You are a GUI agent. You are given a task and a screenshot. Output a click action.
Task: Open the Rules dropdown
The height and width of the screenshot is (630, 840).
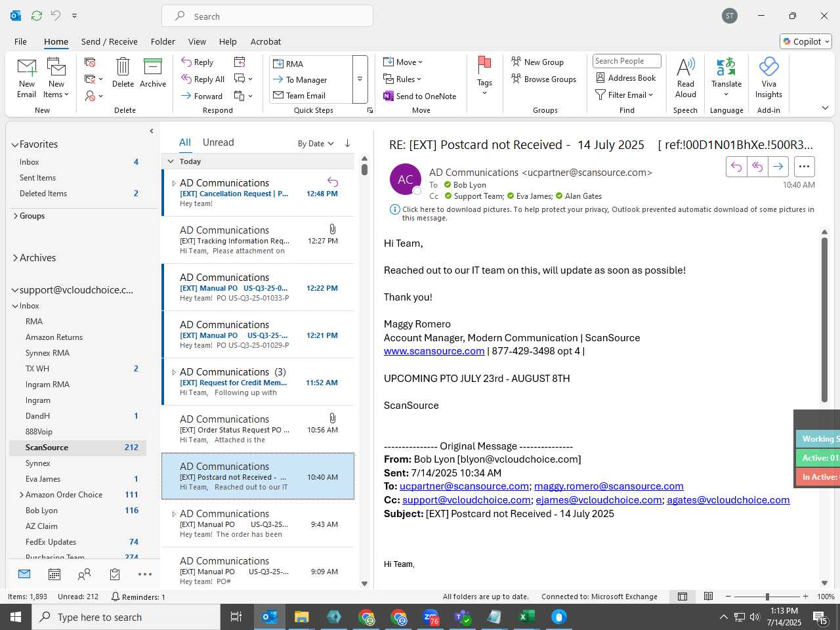402,79
